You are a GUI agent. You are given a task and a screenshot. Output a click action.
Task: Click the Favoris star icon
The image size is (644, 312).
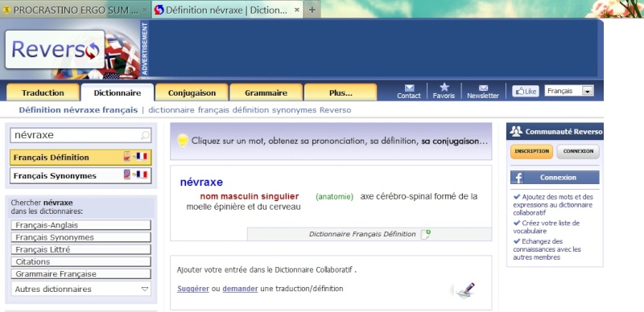pos(444,87)
